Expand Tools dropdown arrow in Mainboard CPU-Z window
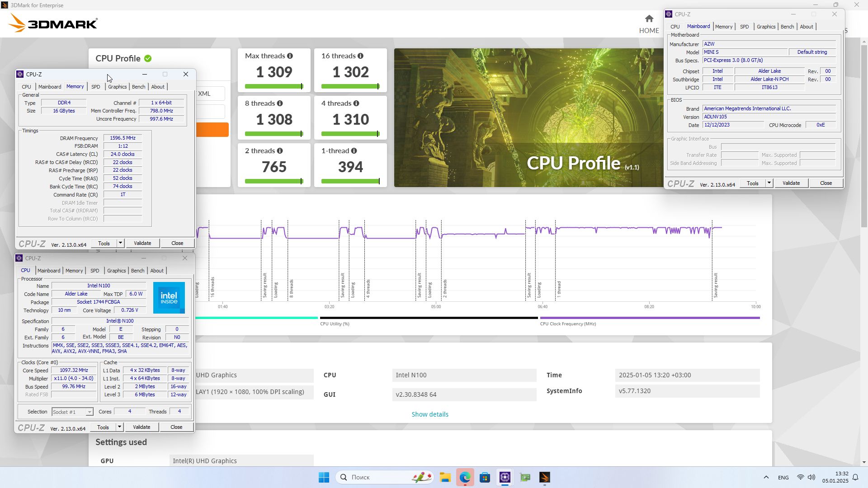This screenshot has height=488, width=868. pyautogui.click(x=769, y=183)
